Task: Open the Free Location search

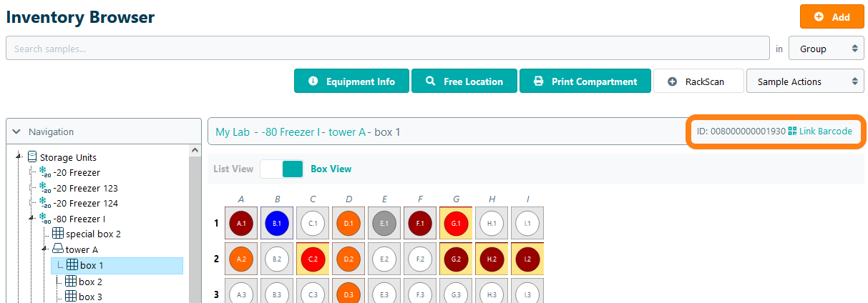Action: click(x=464, y=81)
